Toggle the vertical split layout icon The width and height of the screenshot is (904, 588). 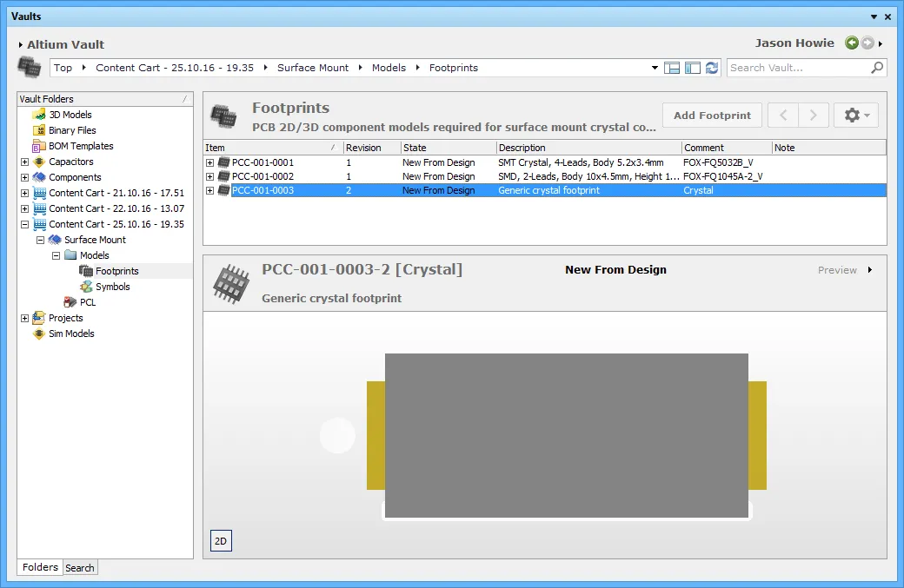click(693, 68)
